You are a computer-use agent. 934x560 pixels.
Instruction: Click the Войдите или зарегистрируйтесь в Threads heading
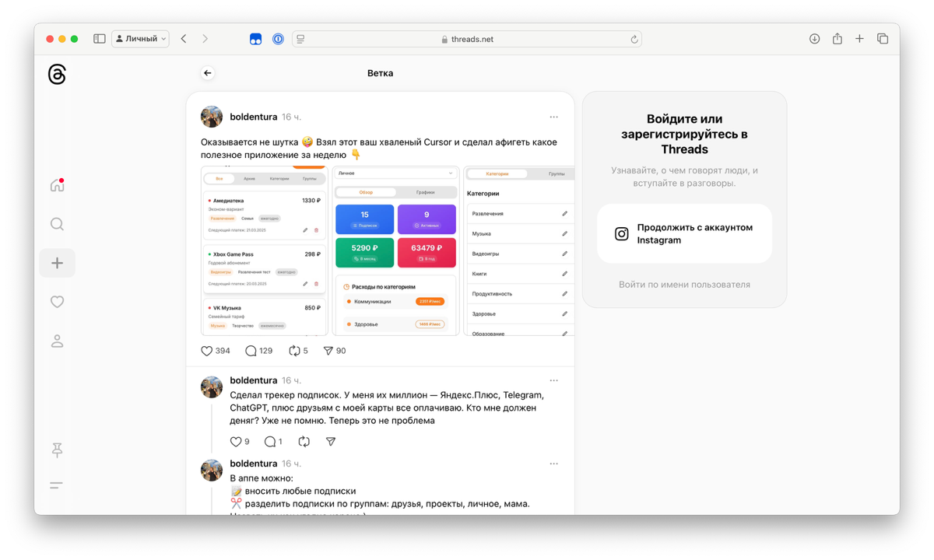[x=685, y=134]
